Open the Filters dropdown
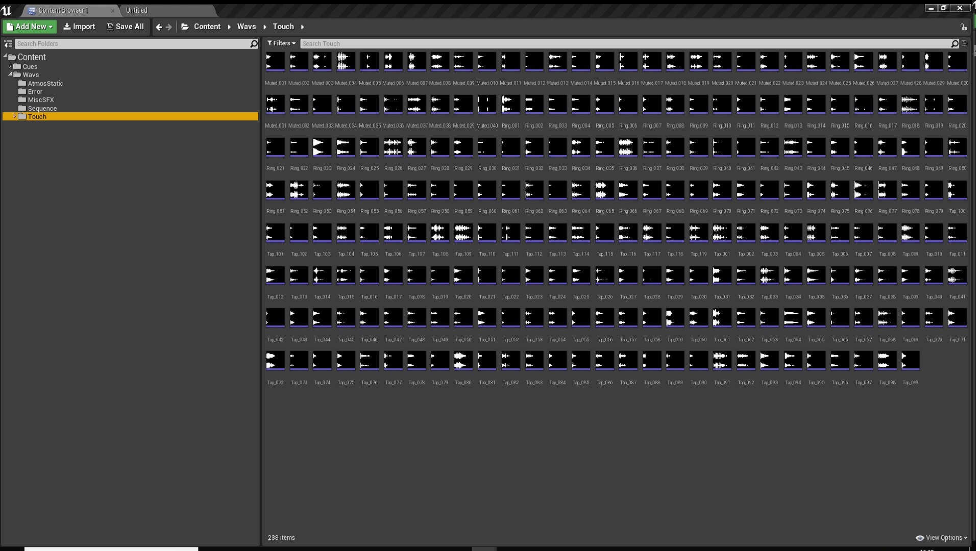980x551 pixels. click(281, 44)
